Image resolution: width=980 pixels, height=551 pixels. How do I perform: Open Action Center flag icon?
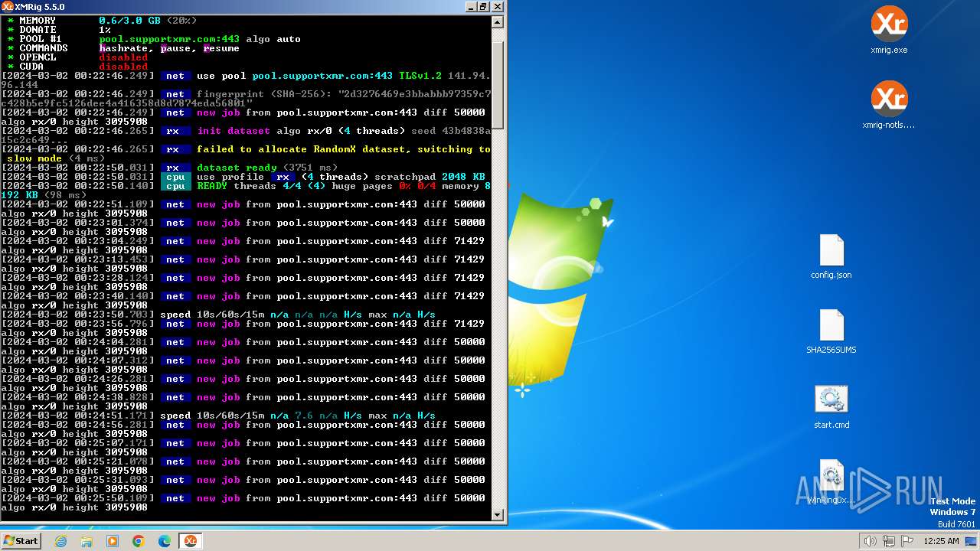[x=907, y=541]
